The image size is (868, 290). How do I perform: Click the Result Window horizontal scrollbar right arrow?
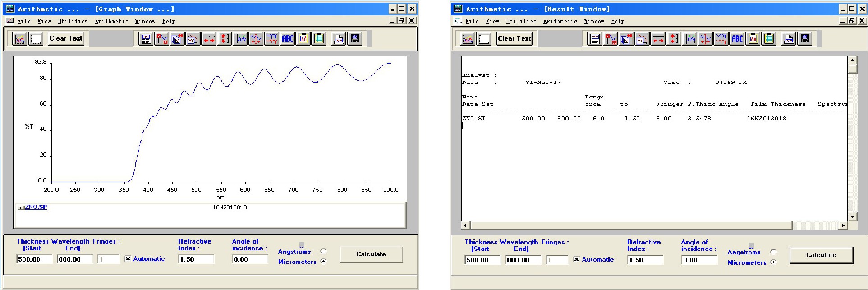click(x=843, y=225)
